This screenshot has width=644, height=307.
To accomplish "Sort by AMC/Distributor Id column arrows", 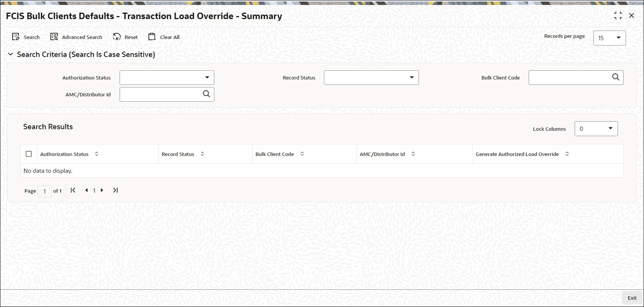I will click(413, 154).
